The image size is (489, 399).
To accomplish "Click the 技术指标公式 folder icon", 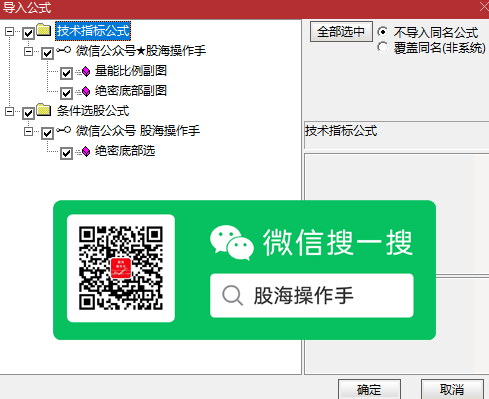I will 43,30.
